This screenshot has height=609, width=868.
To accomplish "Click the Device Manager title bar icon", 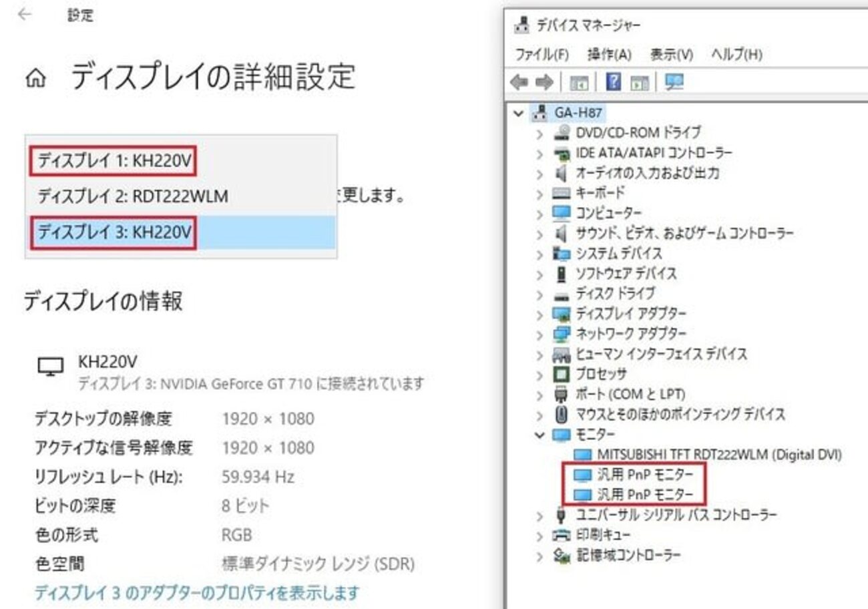I will [x=521, y=25].
